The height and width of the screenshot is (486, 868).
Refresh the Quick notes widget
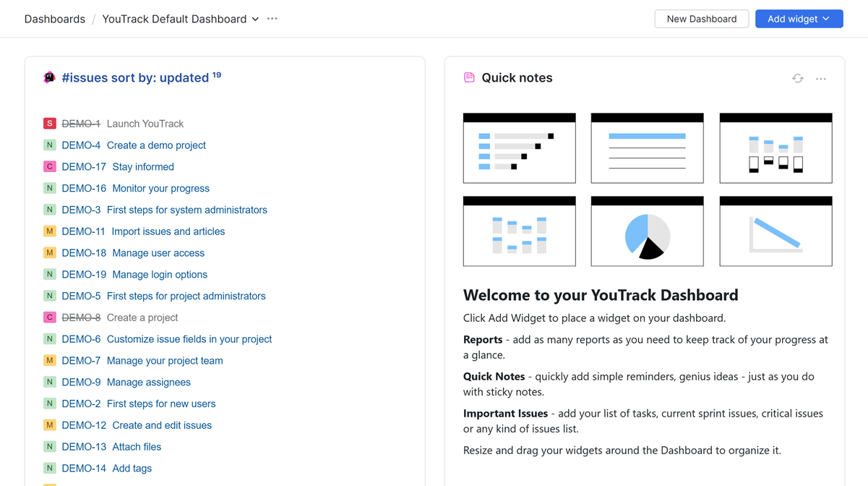click(x=798, y=78)
